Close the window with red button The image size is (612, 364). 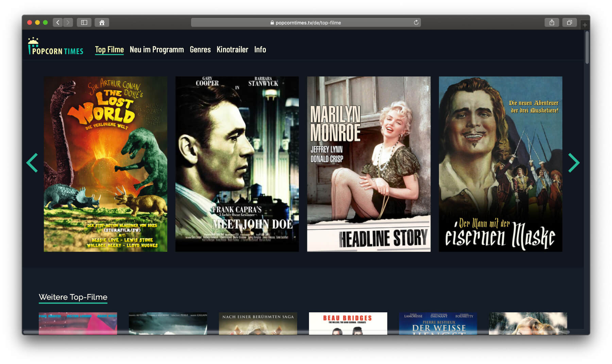click(30, 22)
